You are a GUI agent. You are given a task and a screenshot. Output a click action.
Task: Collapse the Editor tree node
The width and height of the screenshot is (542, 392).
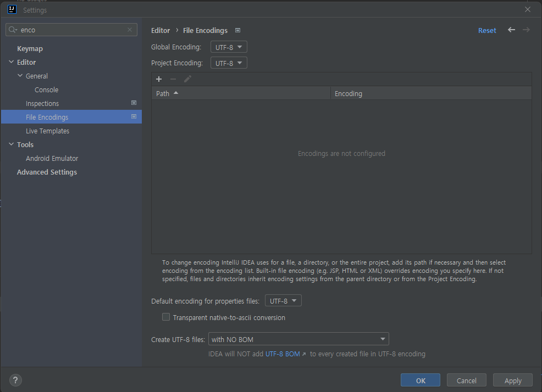point(11,62)
